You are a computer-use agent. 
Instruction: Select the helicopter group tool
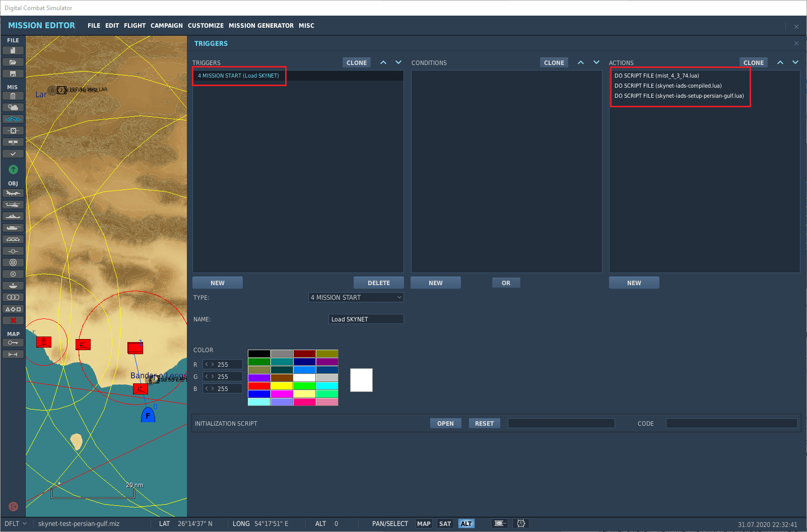point(13,205)
